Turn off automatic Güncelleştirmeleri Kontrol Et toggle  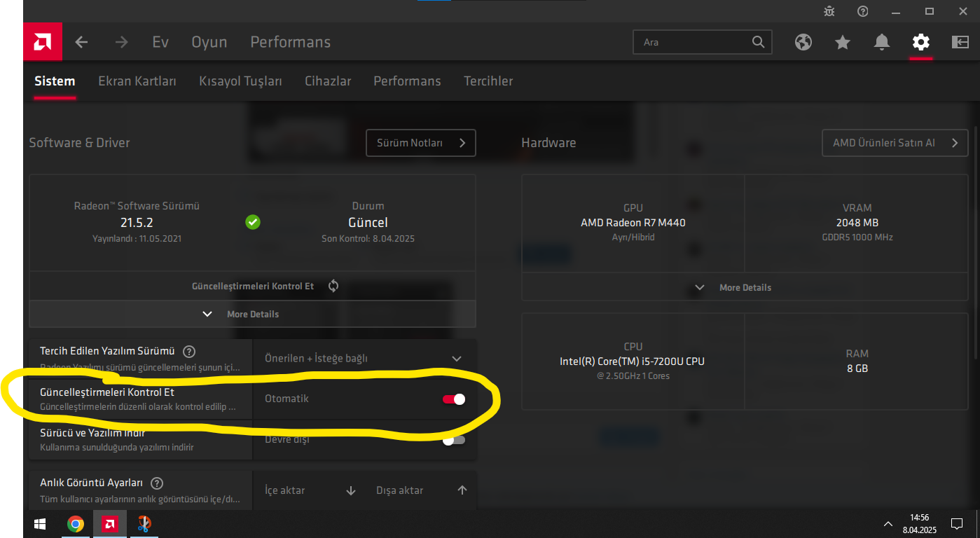tap(453, 399)
